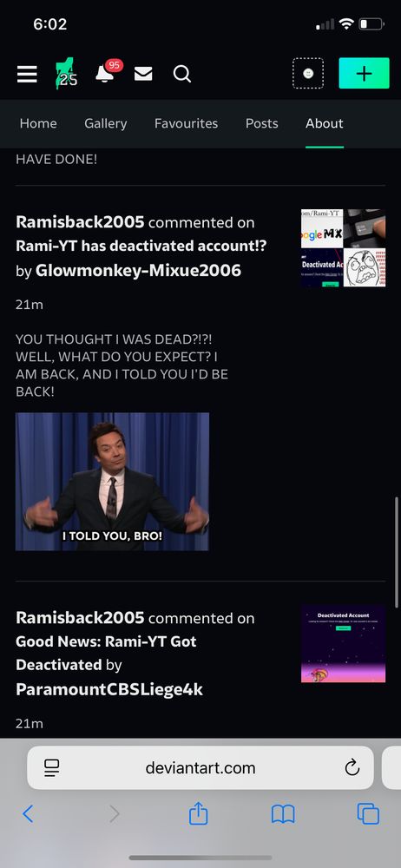Open the 'I TOLD YOU, BRO!' GIF
The height and width of the screenshot is (868, 401).
(113, 482)
